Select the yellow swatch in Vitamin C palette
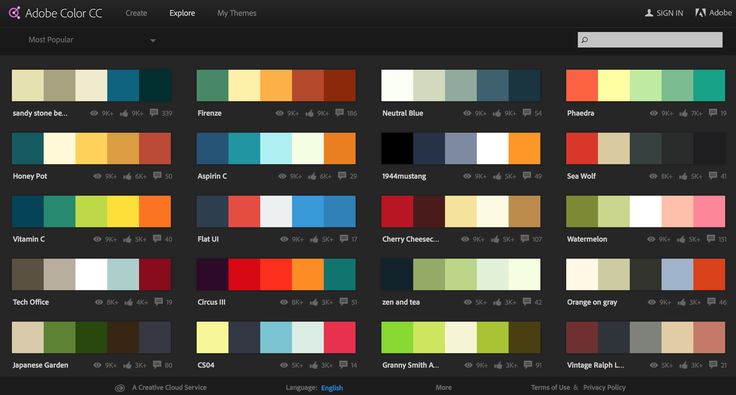This screenshot has height=395, width=736. tap(123, 211)
